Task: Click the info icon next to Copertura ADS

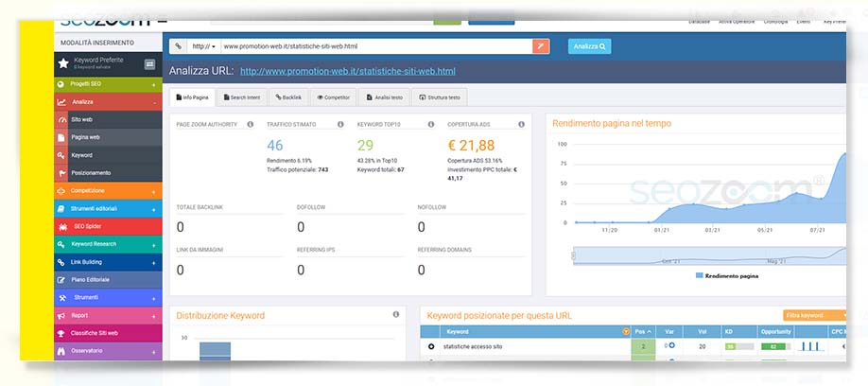Action: click(x=521, y=124)
